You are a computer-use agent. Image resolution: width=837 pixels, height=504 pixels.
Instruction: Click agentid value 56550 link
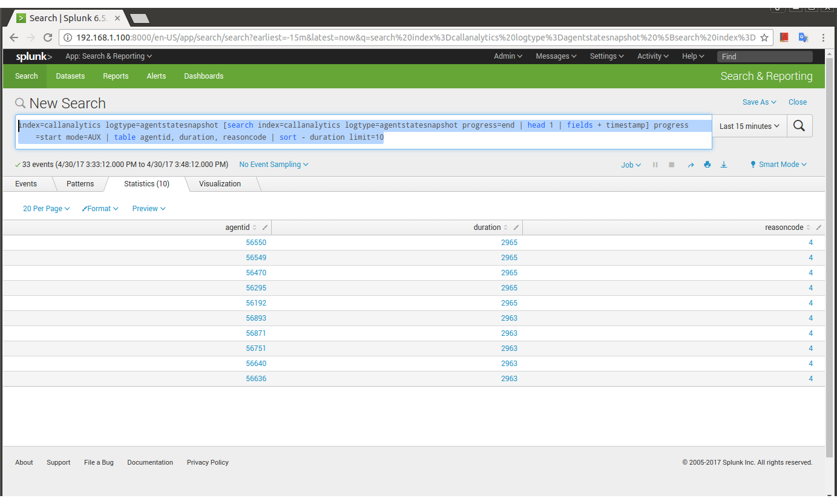[x=256, y=243]
